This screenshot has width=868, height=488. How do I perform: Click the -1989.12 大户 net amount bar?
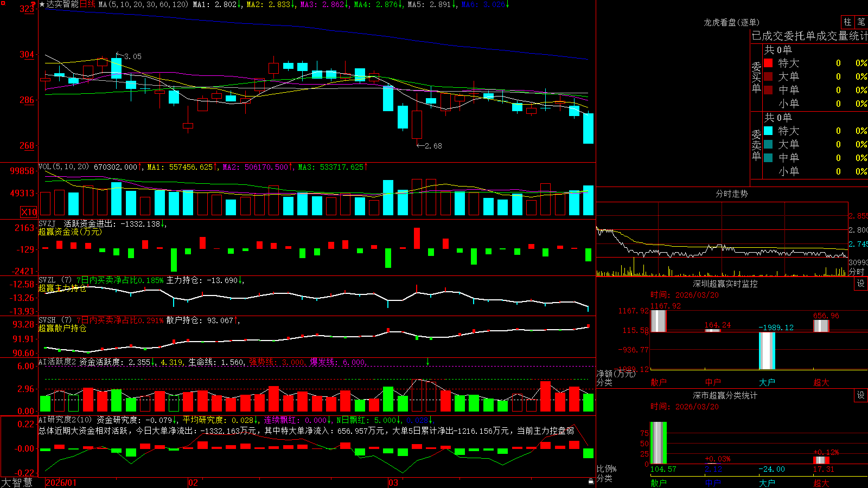click(767, 351)
